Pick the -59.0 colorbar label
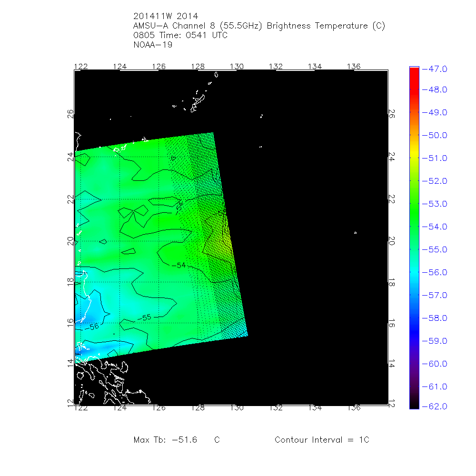 pyautogui.click(x=435, y=341)
